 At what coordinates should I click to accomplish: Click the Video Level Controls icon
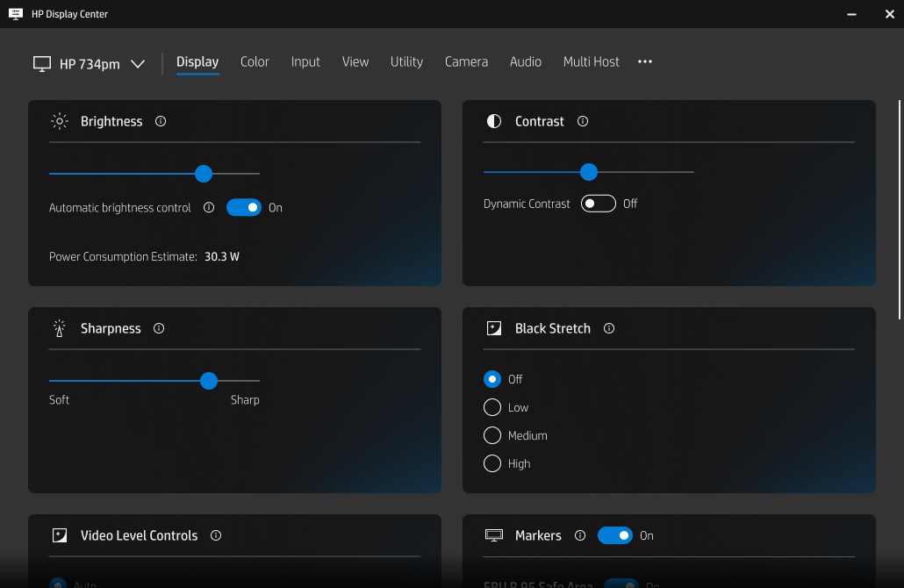[59, 535]
